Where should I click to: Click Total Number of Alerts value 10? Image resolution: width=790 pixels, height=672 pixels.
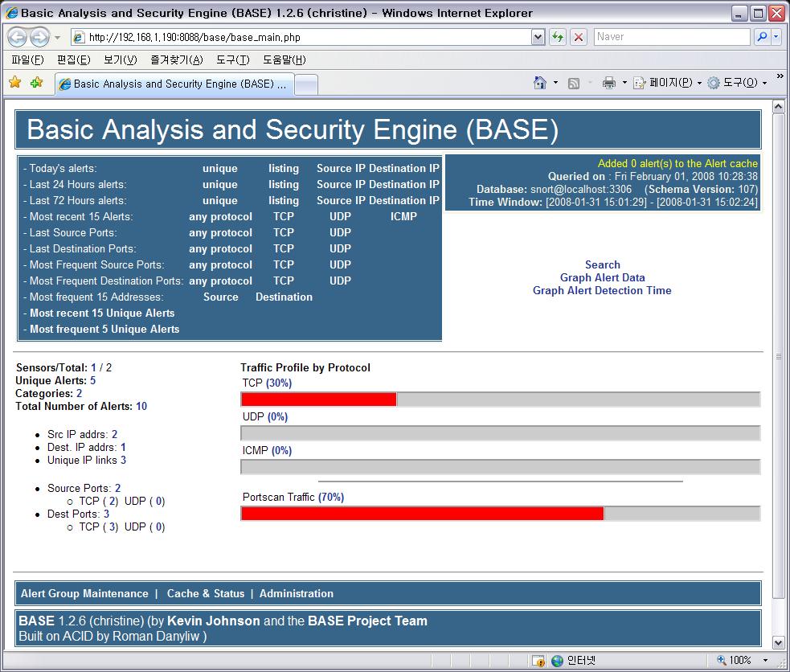tap(141, 407)
